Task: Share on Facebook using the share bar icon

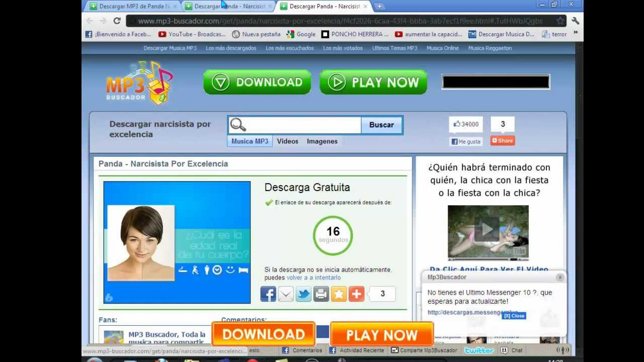Action: click(268, 294)
